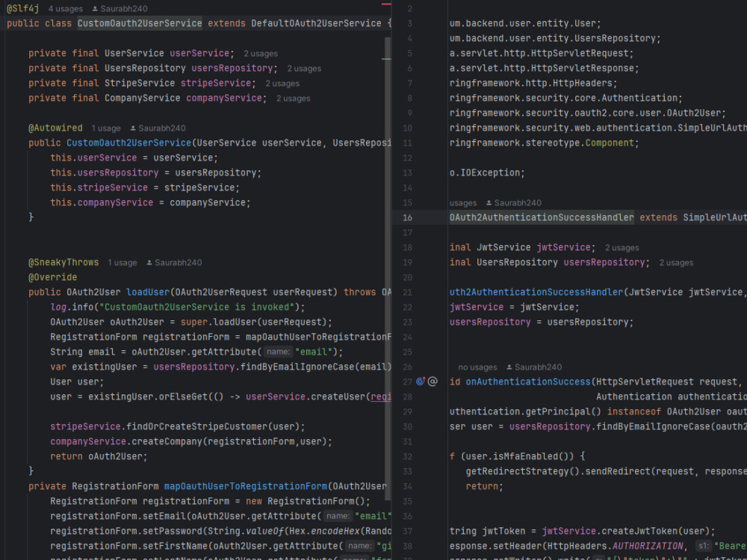Click the AUTHORIZATION constant on line 38

[648, 546]
